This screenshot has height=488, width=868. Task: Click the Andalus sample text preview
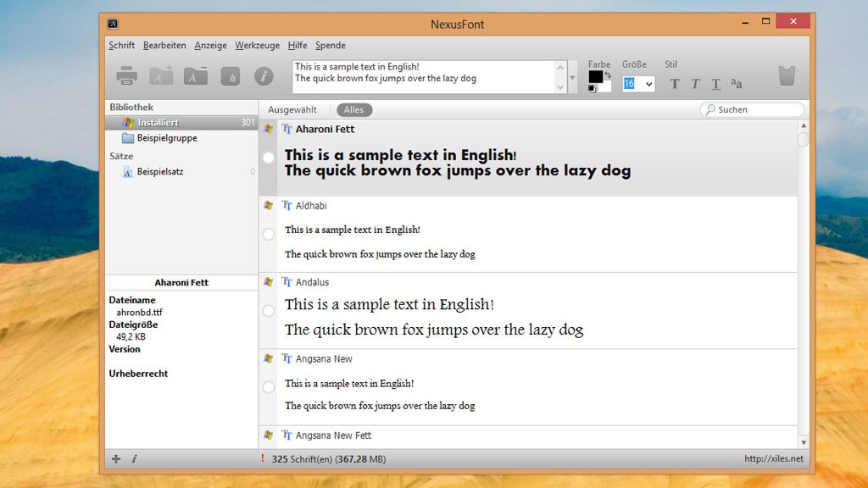click(434, 317)
